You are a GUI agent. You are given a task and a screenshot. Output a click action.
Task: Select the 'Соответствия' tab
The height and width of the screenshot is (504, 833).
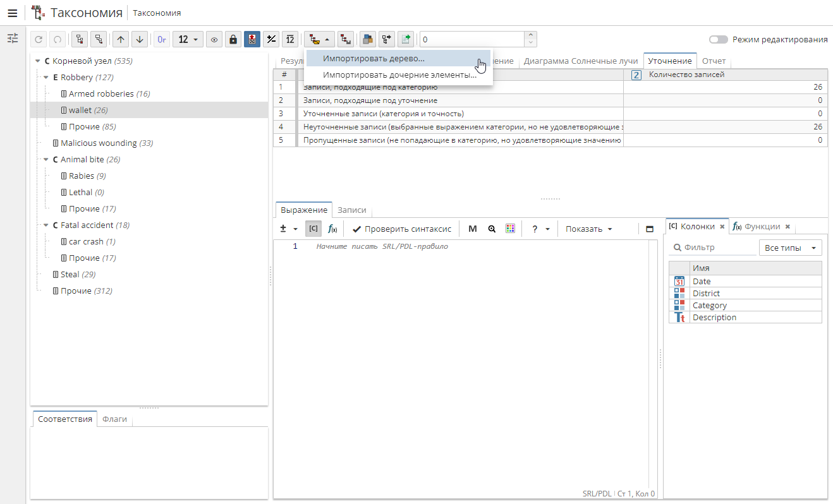pos(65,419)
